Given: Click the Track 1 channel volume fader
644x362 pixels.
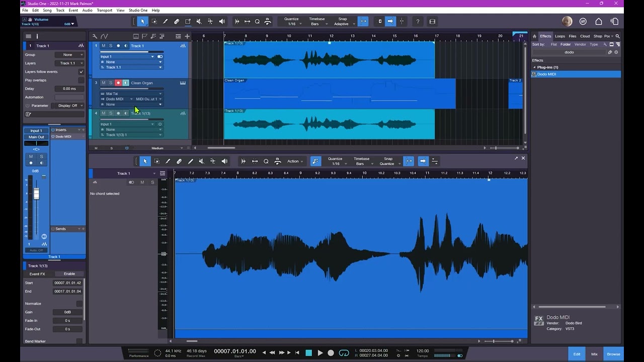Looking at the screenshot, I should pos(36,194).
